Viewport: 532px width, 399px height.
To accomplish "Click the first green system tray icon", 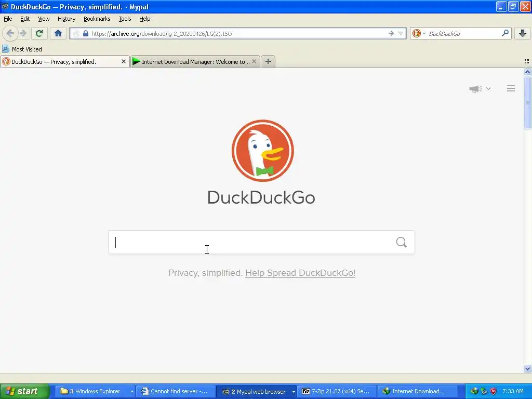I will click(x=474, y=391).
